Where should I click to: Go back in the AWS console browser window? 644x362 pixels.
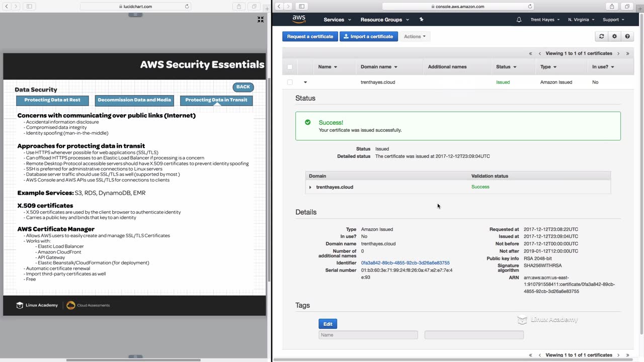pyautogui.click(x=279, y=7)
